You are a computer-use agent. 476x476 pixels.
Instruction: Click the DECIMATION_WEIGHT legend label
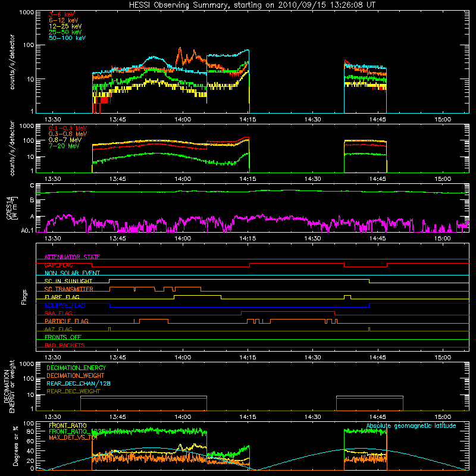point(76,375)
